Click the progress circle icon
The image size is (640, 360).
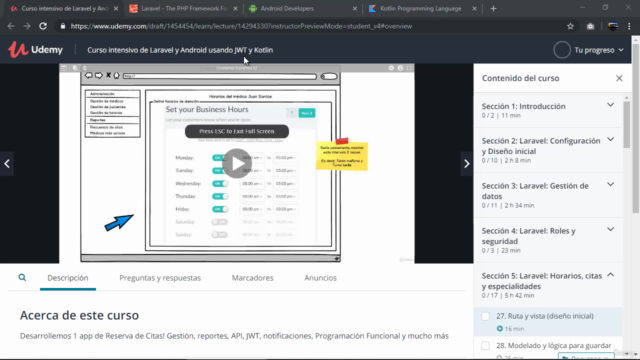point(562,50)
